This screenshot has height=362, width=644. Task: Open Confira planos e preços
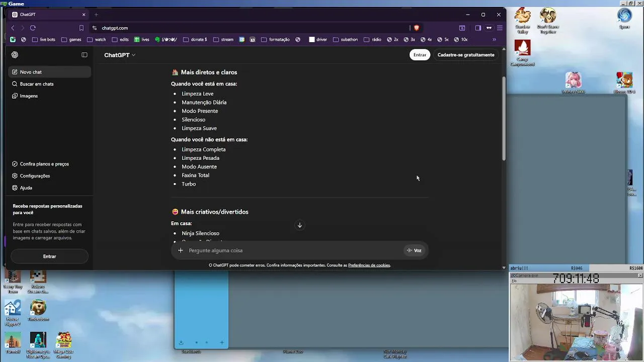(49, 164)
